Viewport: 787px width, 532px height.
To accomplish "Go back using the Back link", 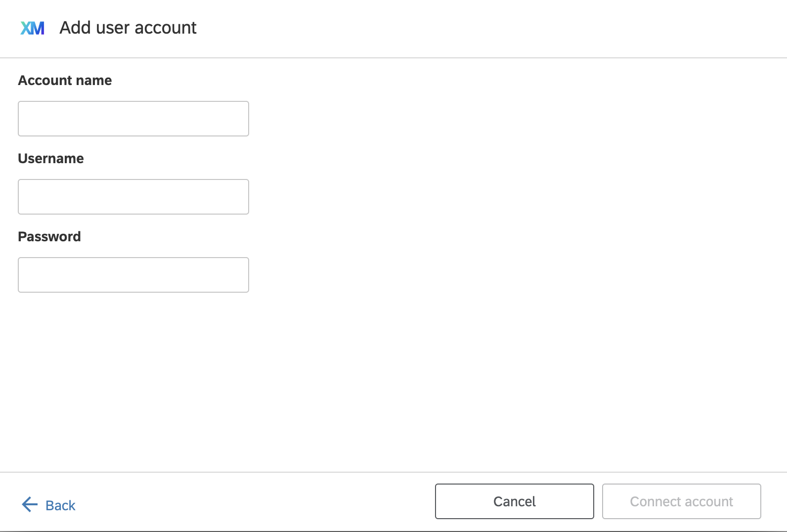I will click(x=60, y=505).
